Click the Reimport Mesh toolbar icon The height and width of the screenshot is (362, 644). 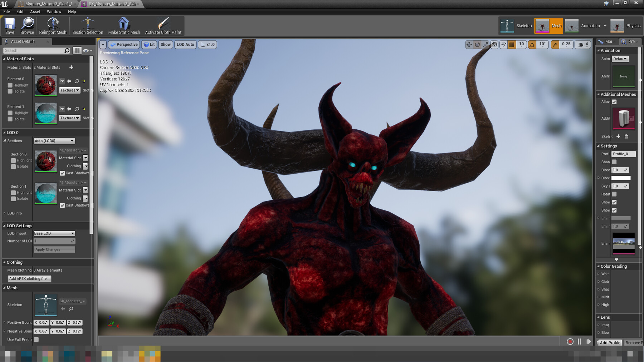tap(53, 25)
